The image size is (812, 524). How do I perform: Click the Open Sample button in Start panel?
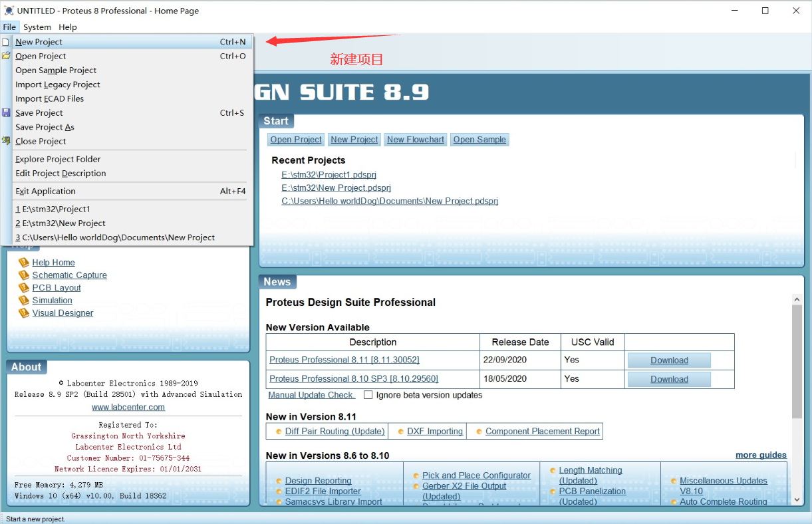pyautogui.click(x=479, y=140)
